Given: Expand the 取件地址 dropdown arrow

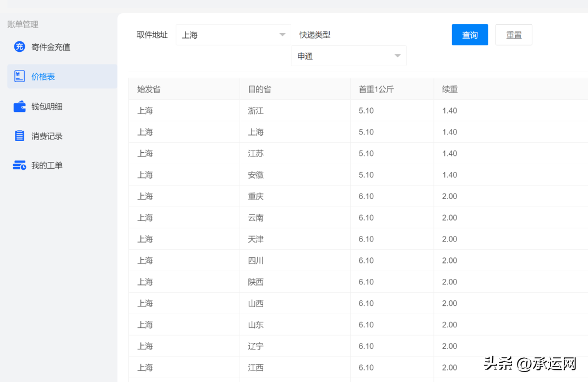Looking at the screenshot, I should (282, 35).
